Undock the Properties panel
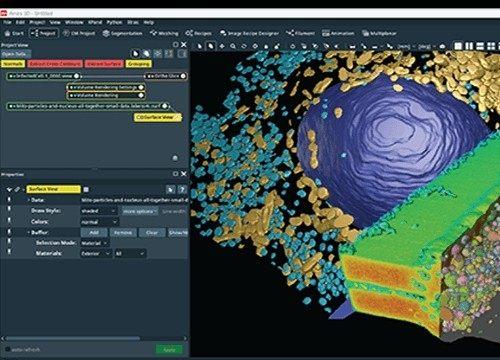 176,174
